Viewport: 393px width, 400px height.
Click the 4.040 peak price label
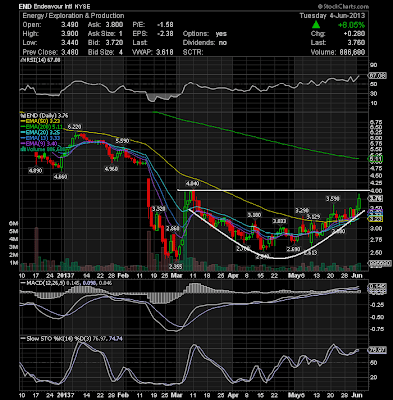(192, 183)
